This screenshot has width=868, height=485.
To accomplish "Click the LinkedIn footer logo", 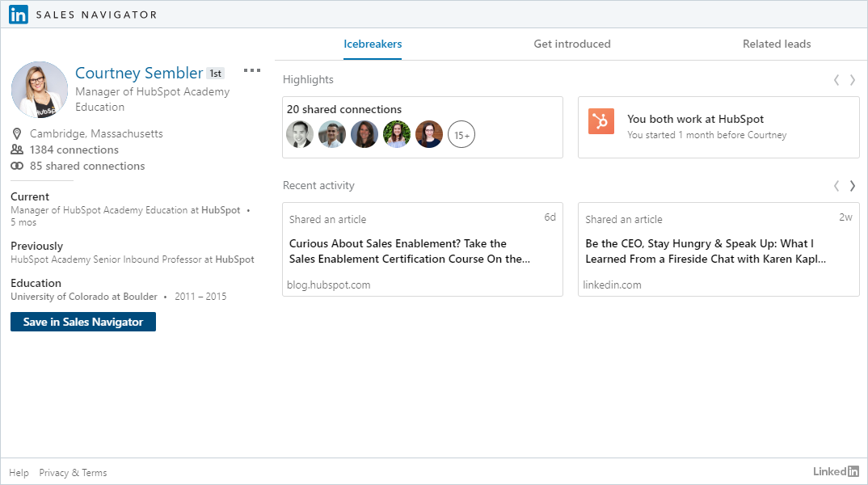I will [x=836, y=471].
